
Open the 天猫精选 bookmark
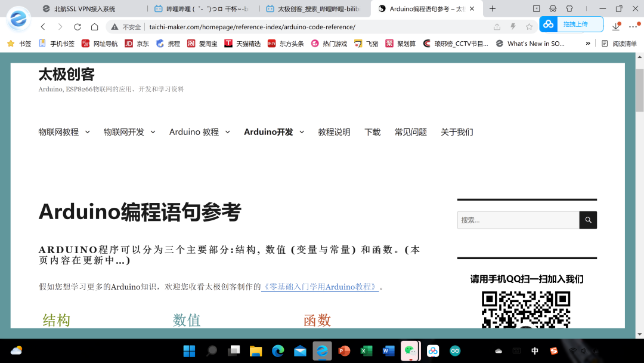click(242, 44)
